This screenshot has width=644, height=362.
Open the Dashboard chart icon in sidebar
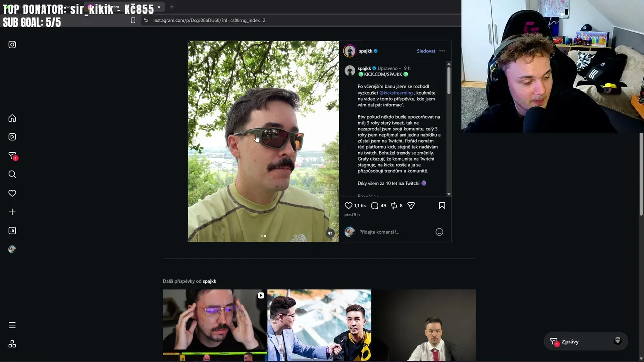(x=12, y=231)
